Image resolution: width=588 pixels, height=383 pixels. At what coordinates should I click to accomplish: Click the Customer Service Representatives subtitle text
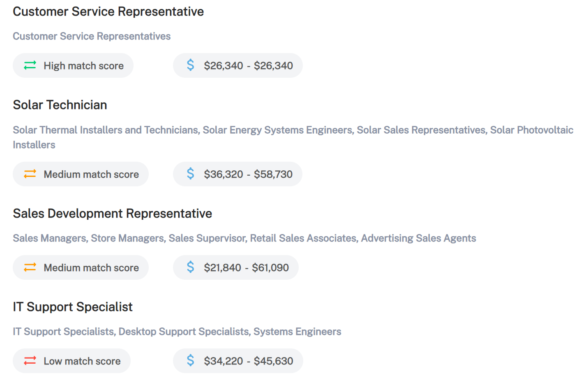click(92, 36)
